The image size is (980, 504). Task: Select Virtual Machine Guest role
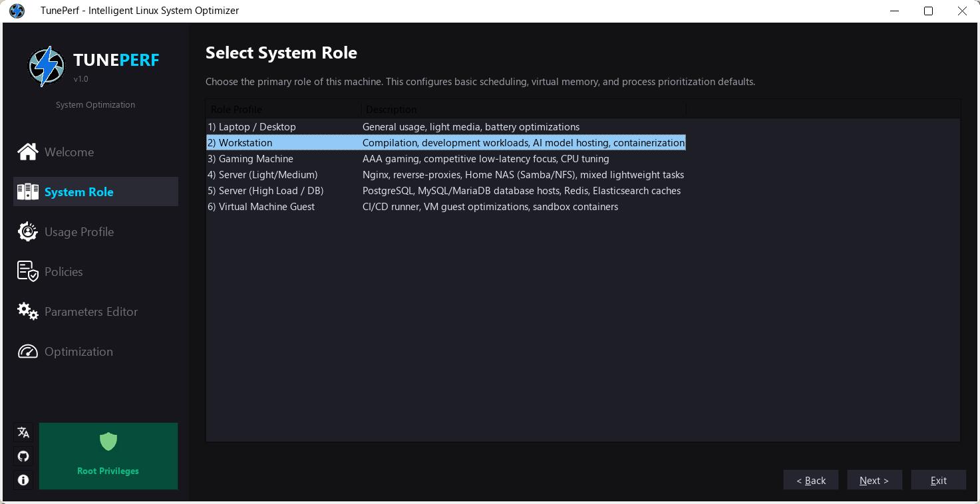pyautogui.click(x=261, y=207)
